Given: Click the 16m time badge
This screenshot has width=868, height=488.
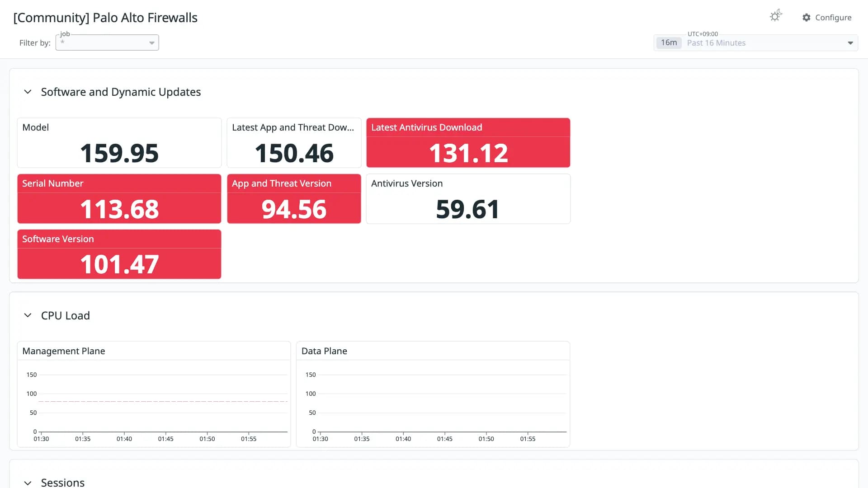Looking at the screenshot, I should point(669,43).
